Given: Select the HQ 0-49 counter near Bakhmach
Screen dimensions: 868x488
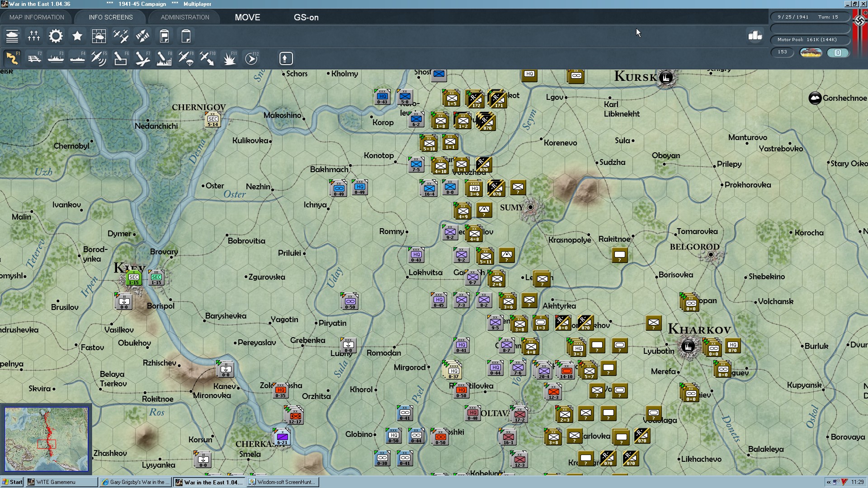Looking at the screenshot, I should point(360,188).
